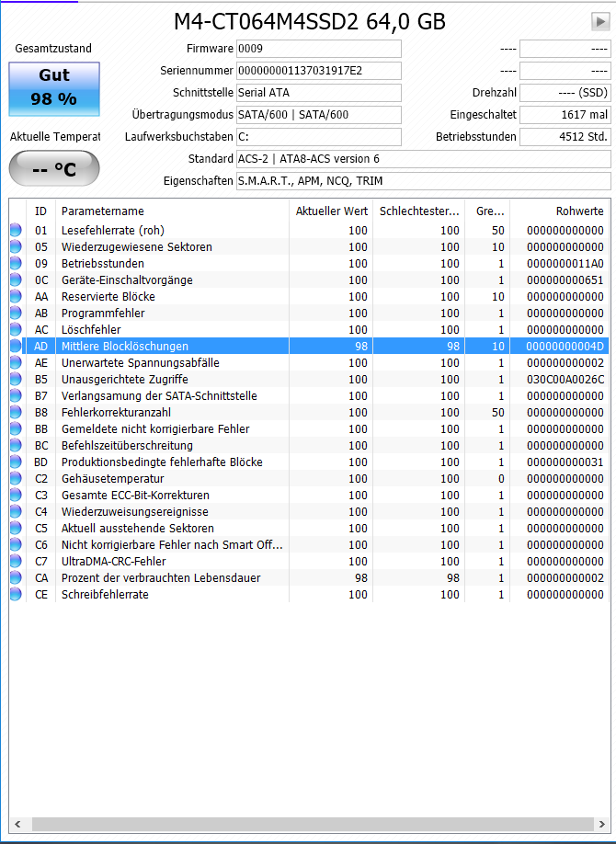This screenshot has height=844, width=616.
Task: Click the status orb for Löschfehler
Action: click(x=16, y=330)
